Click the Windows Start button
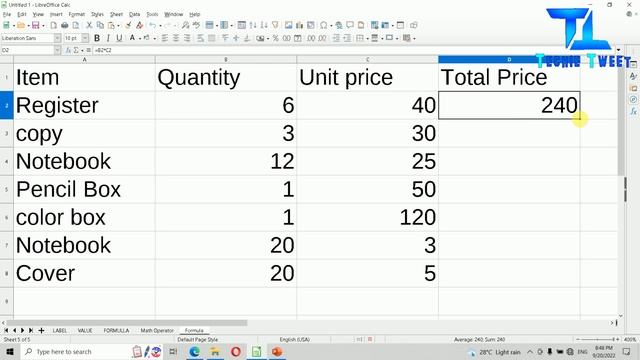This screenshot has width=640, height=360. (10, 351)
